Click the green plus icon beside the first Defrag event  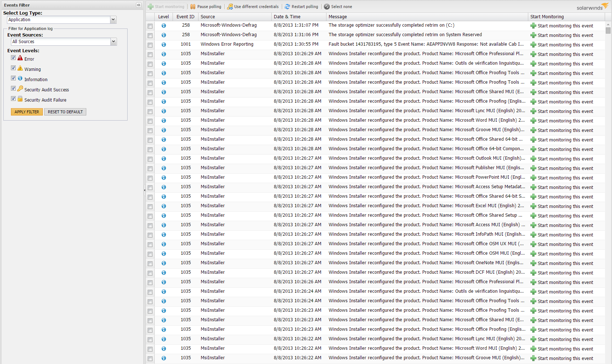[533, 26]
